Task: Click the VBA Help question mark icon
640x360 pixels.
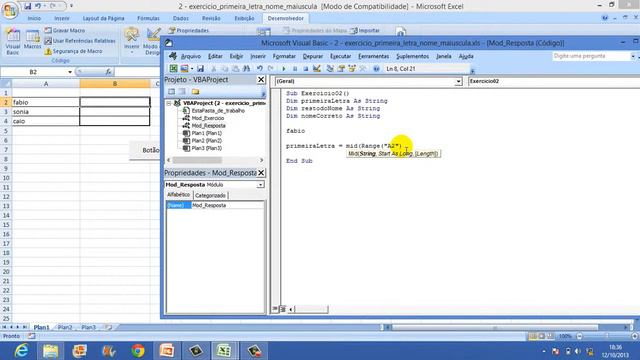Action: pos(376,69)
